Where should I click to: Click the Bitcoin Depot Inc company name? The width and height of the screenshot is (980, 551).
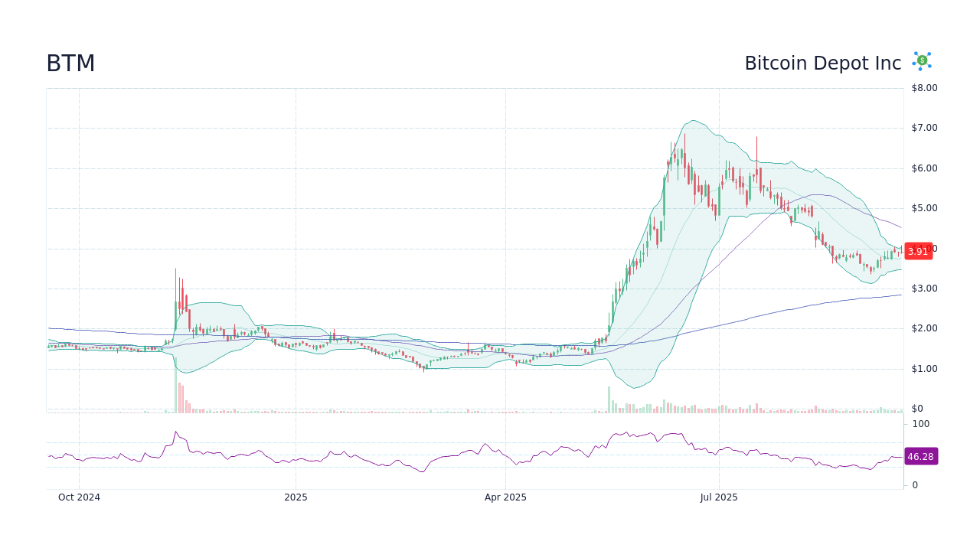pos(823,63)
